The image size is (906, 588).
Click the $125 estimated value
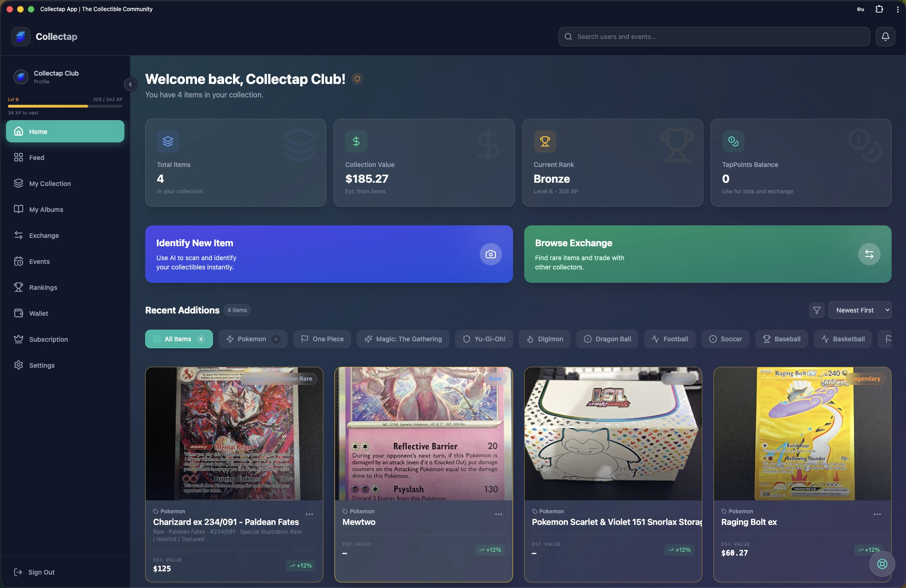click(x=162, y=569)
